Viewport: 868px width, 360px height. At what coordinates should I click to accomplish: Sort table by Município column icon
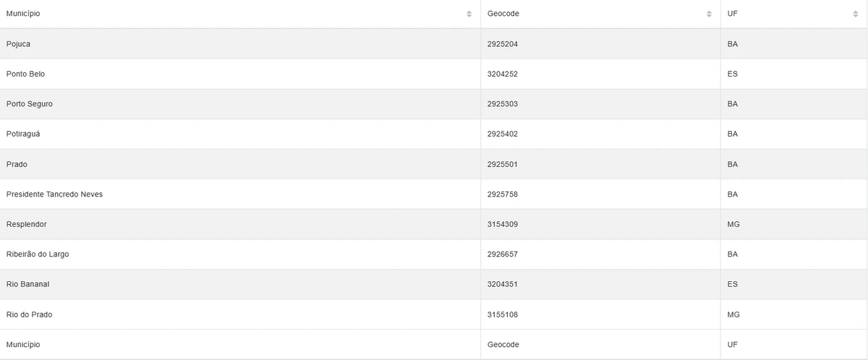coord(469,14)
